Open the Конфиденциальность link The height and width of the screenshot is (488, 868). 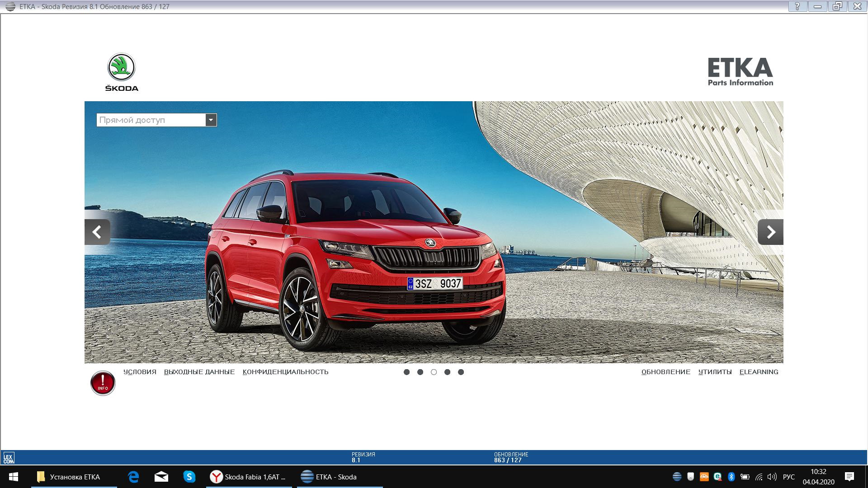coord(285,372)
